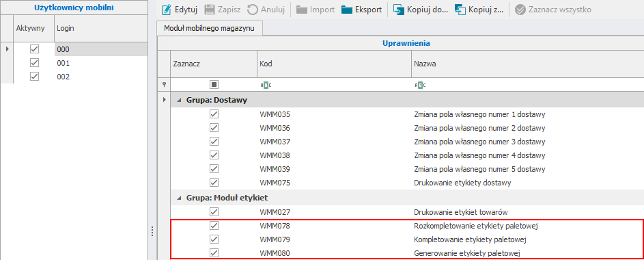Select user login 002

point(100,77)
